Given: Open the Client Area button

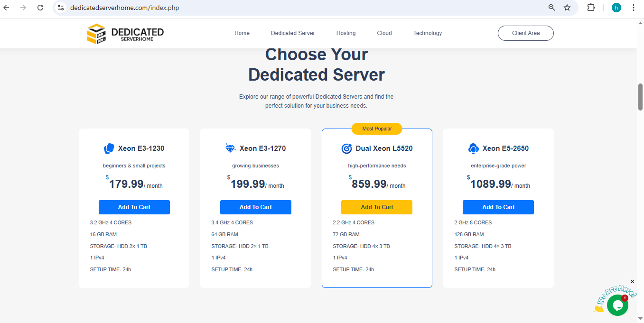Looking at the screenshot, I should coord(526,33).
